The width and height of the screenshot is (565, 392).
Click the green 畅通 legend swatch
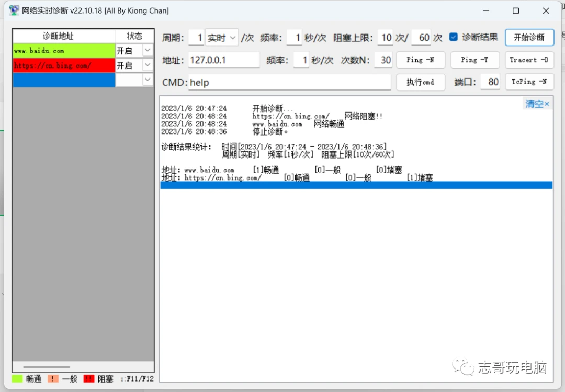17,378
